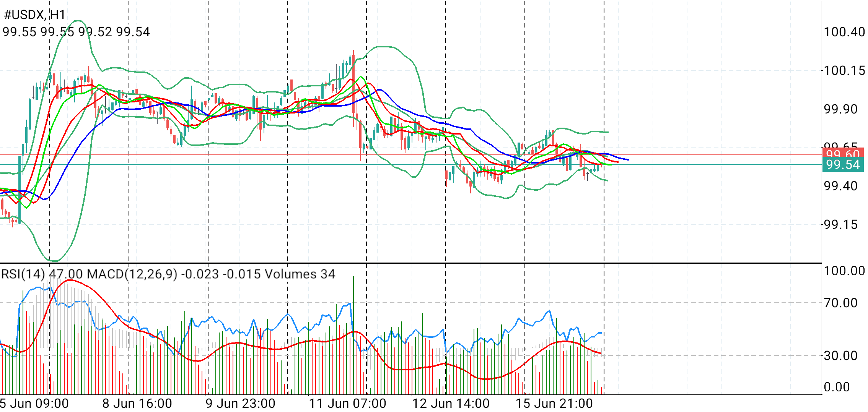Click the 99.40 price scale label
Viewport: 868px width, 412px height.
pyautogui.click(x=840, y=186)
